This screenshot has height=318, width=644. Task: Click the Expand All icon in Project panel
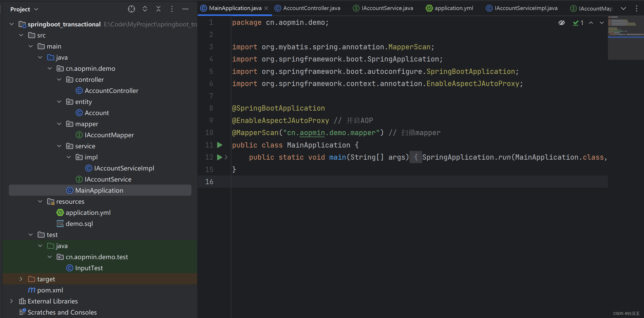point(145,9)
